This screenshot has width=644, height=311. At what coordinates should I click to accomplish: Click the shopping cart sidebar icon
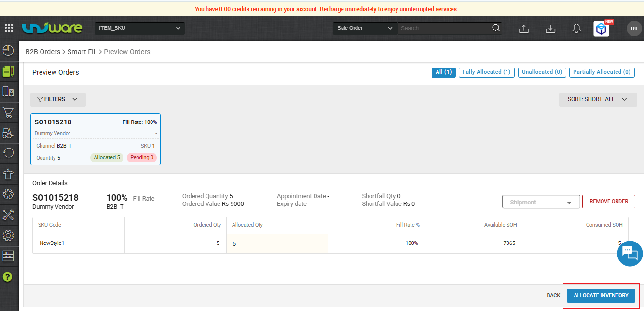tap(8, 112)
